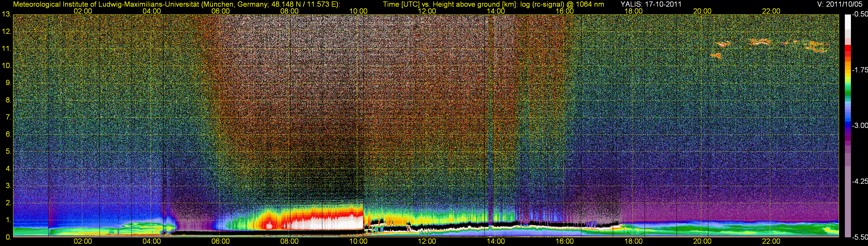The height and width of the screenshot is (246, 868).
Task: Select the 22:00 label on the top time axis
Action: coord(771,11)
